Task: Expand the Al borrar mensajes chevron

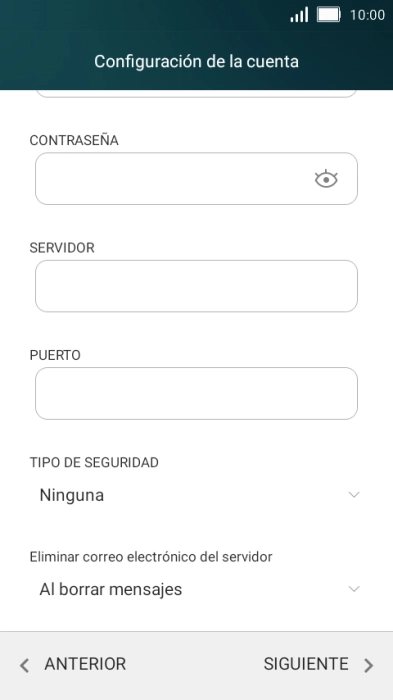Action: point(354,589)
